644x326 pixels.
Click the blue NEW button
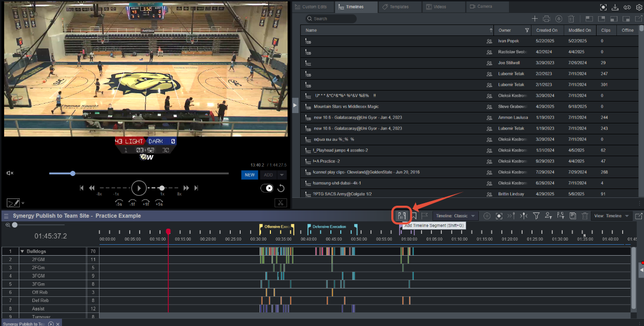250,175
